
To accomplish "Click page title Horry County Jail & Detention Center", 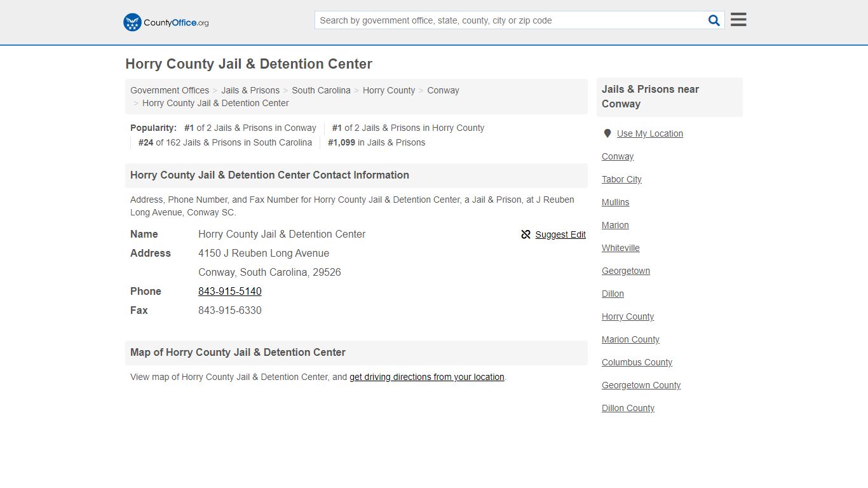I will tap(248, 64).
